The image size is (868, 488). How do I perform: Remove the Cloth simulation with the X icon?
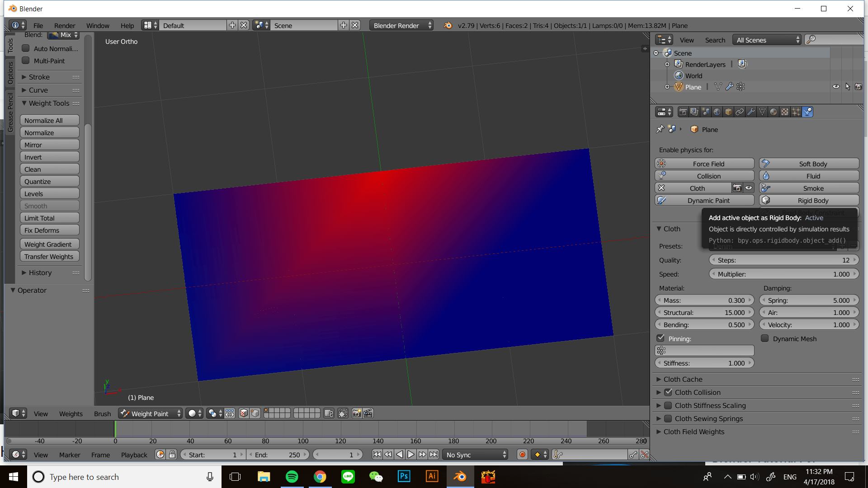[661, 188]
